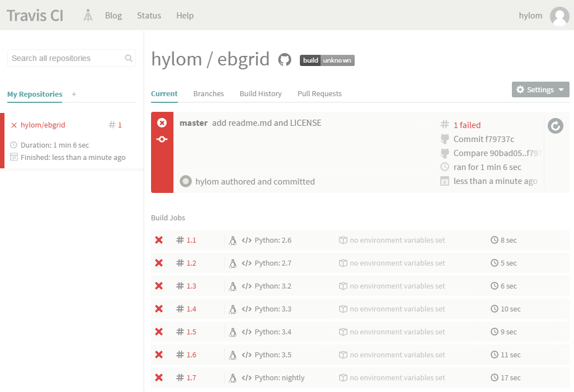This screenshot has height=392, width=574.
Task: Click the master branch label
Action: pos(194,123)
